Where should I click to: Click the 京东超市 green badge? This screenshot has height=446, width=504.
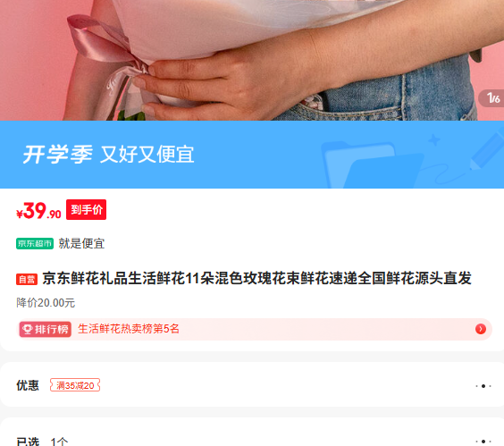pyautogui.click(x=35, y=243)
